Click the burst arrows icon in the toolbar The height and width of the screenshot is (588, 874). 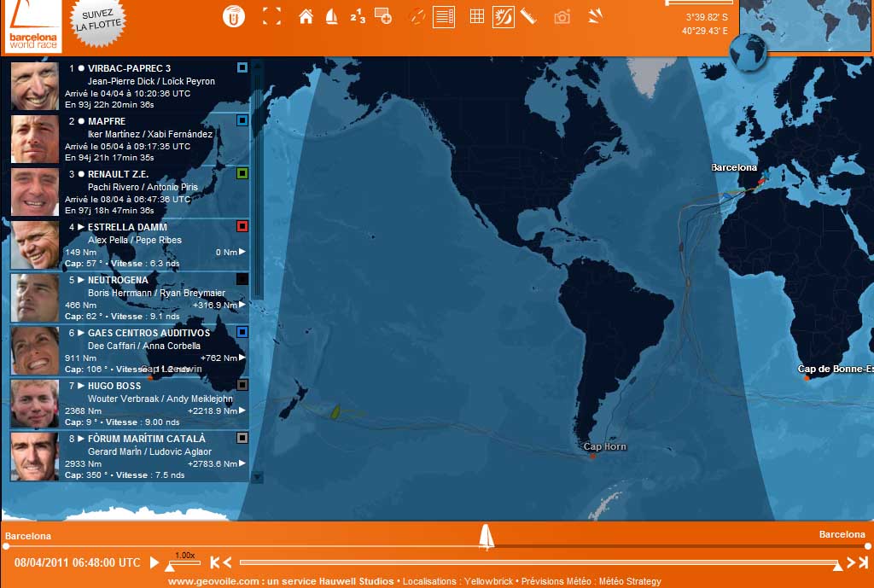point(595,17)
